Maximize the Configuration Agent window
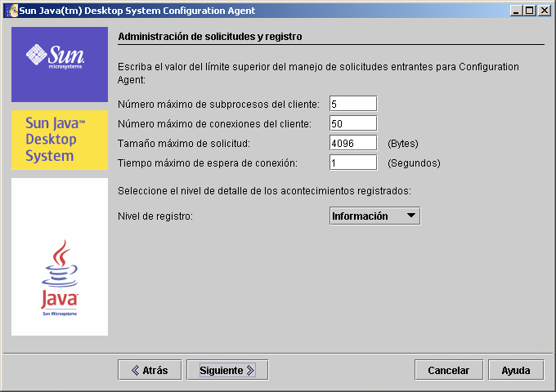 [530, 11]
